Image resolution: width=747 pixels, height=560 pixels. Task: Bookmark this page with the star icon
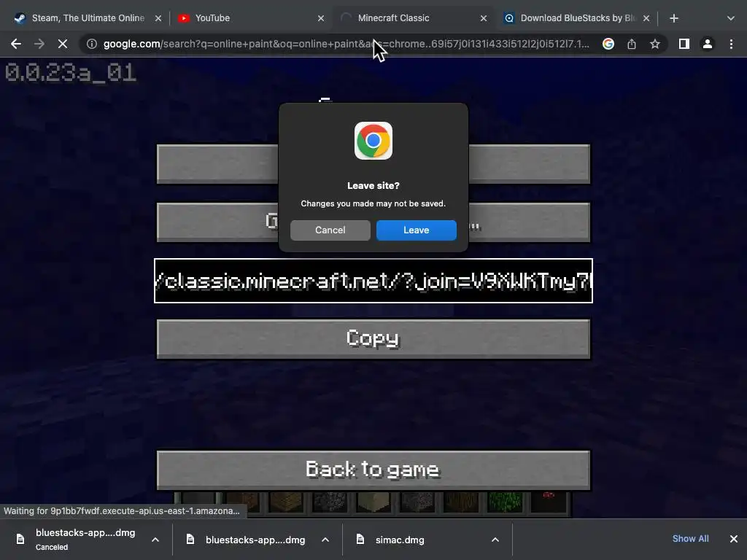pos(655,44)
